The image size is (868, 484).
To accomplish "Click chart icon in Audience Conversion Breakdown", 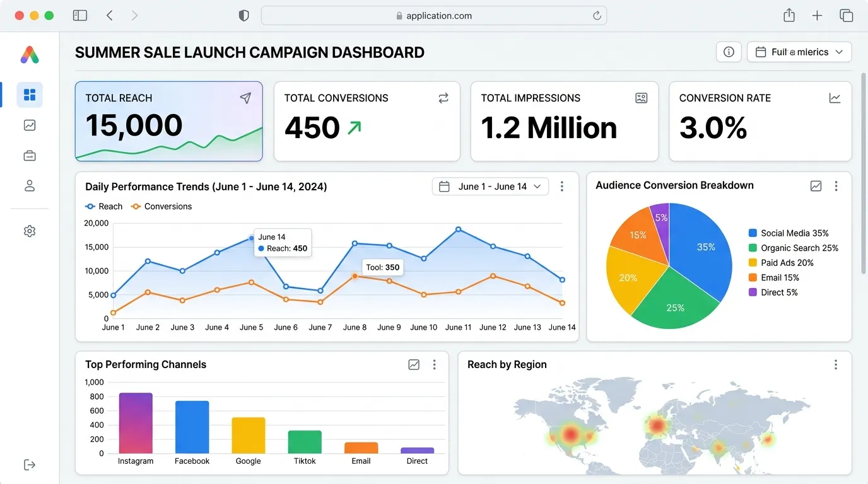I will click(x=816, y=186).
